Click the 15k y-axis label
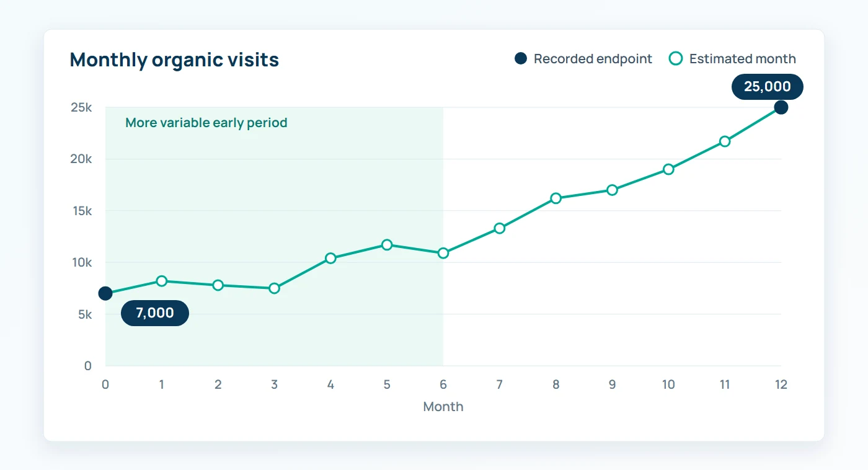 click(81, 211)
